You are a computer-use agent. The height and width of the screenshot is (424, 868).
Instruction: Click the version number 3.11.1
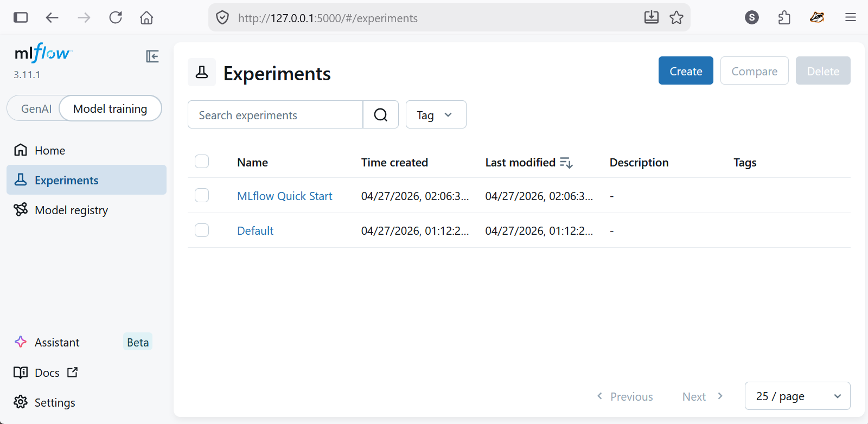coord(27,74)
